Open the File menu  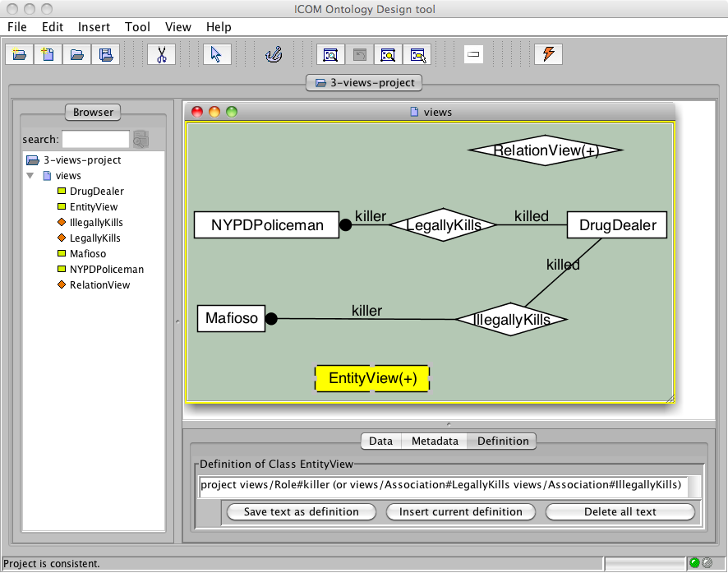click(x=17, y=27)
